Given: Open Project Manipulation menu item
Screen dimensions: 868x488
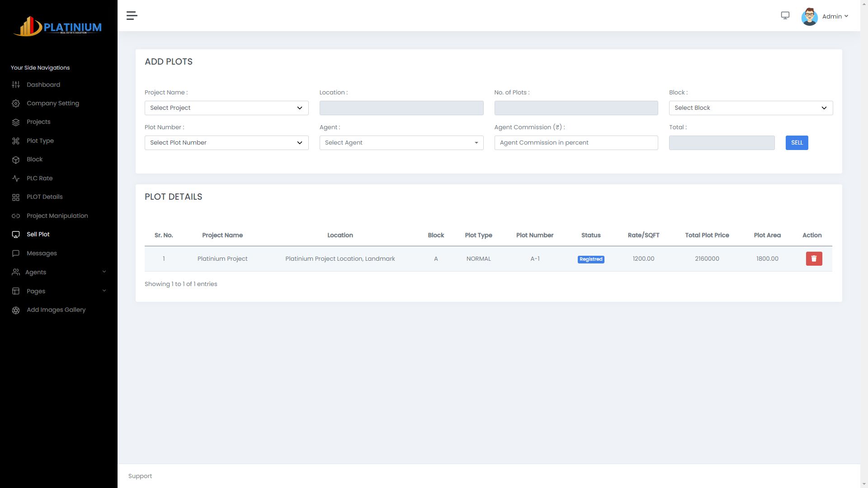Looking at the screenshot, I should (57, 216).
